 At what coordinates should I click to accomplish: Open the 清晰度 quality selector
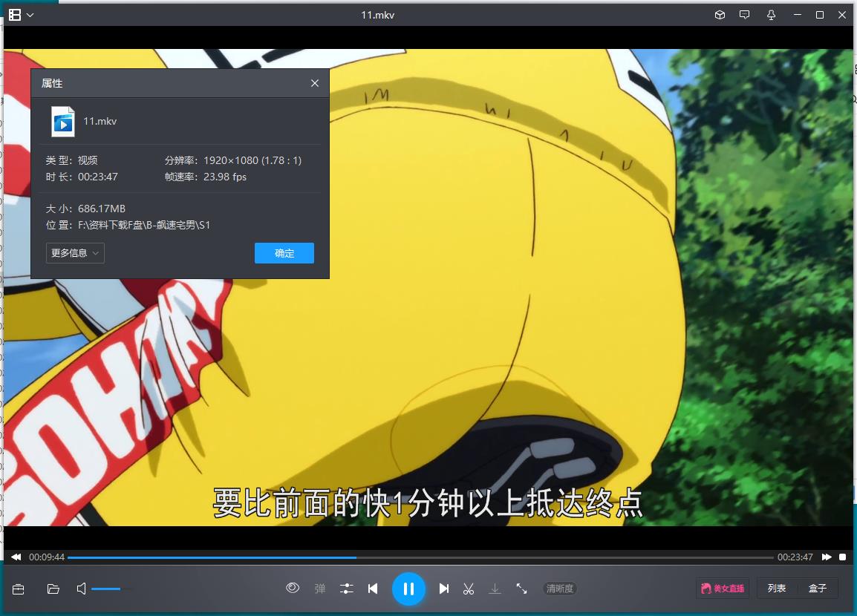point(560,589)
